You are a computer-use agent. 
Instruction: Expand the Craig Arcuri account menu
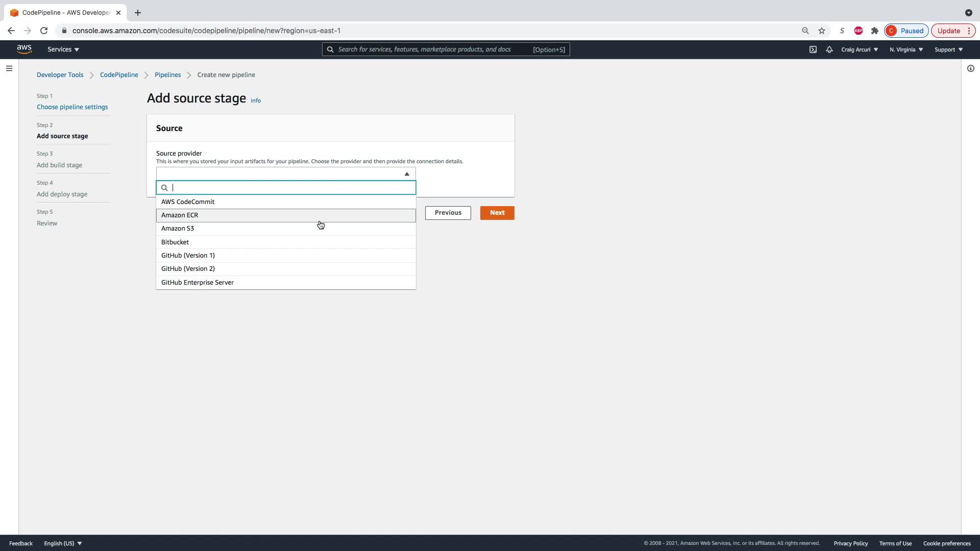pyautogui.click(x=860, y=49)
